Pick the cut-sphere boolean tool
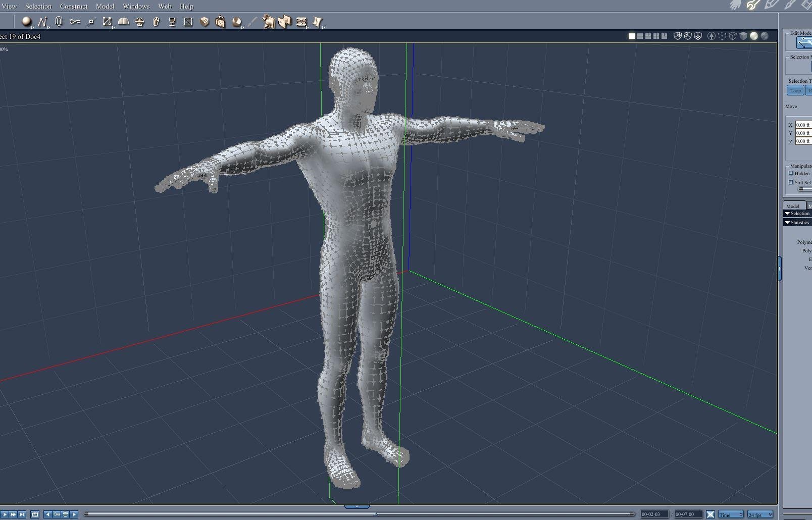 (236, 22)
